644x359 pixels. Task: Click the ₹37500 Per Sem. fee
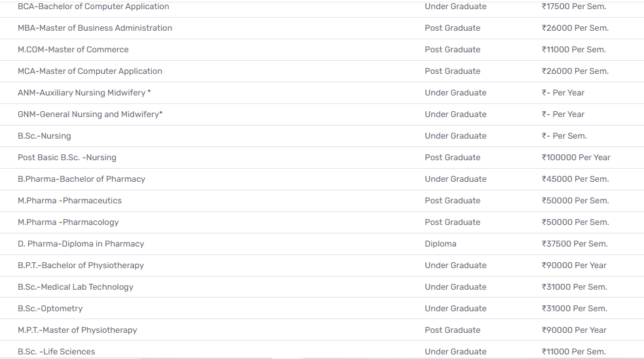point(575,244)
